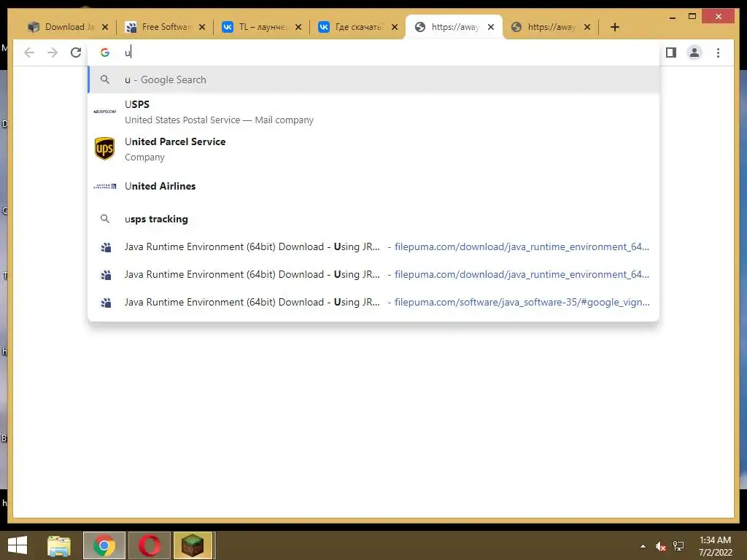Viewport: 747px width, 560px height.
Task: Open first filepuma Java Runtime Environment suggestion
Action: (x=373, y=246)
